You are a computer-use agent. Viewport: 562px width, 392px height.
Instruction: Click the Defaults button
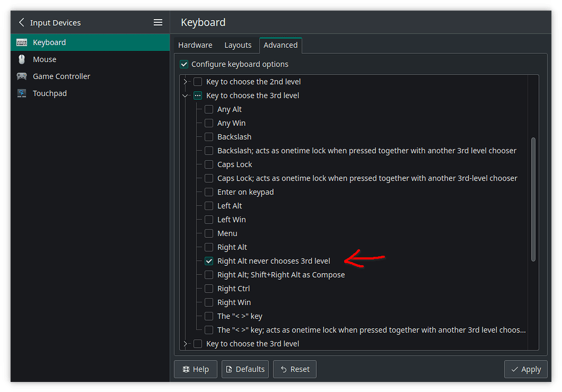coord(245,369)
